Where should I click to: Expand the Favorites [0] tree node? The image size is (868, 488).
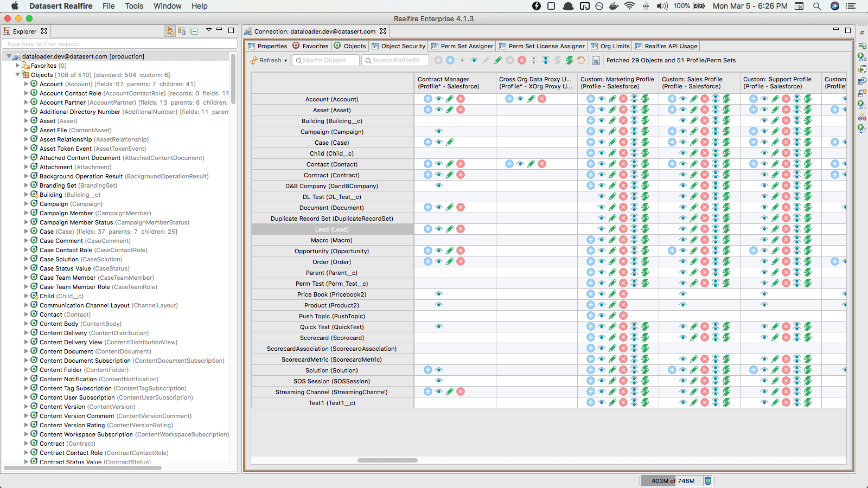click(x=17, y=66)
